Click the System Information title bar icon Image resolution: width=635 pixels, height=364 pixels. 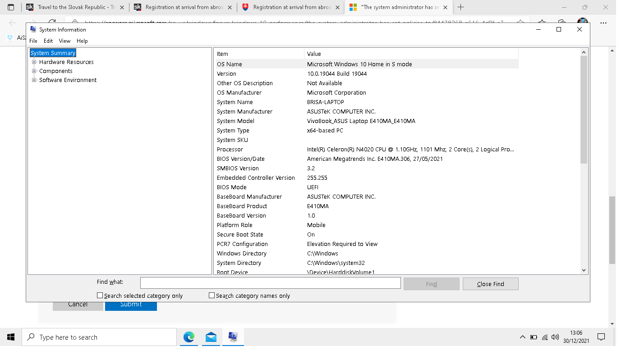click(33, 29)
